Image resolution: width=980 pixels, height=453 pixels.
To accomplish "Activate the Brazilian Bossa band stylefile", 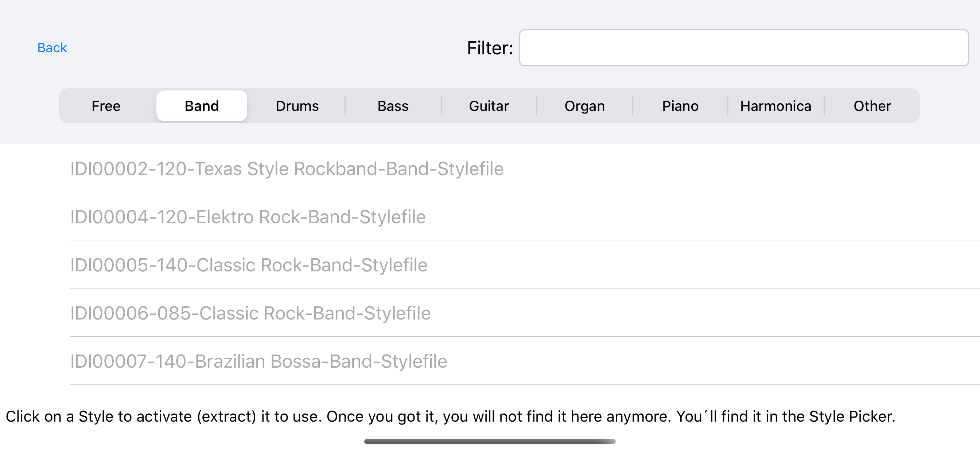I will [x=258, y=361].
